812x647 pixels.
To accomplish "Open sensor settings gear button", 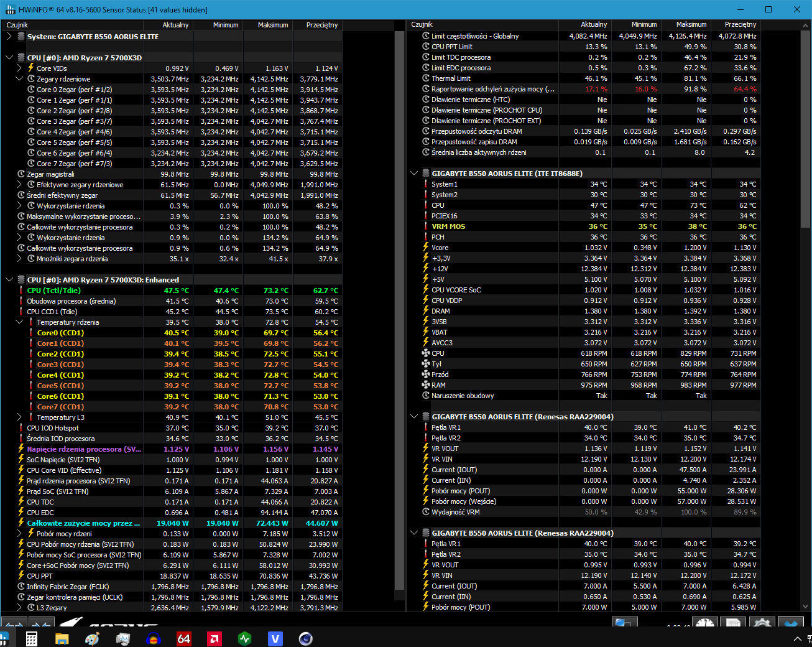I will [762, 623].
